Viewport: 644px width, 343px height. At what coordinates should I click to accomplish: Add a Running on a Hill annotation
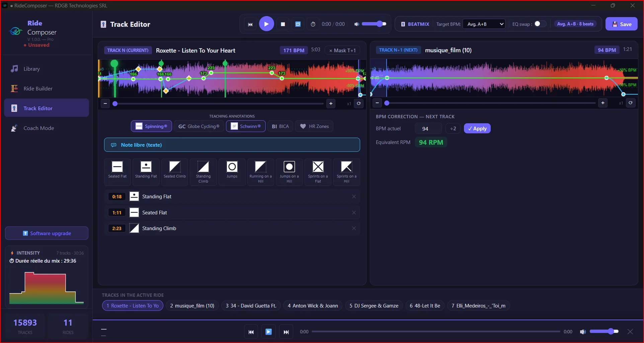pos(260,172)
